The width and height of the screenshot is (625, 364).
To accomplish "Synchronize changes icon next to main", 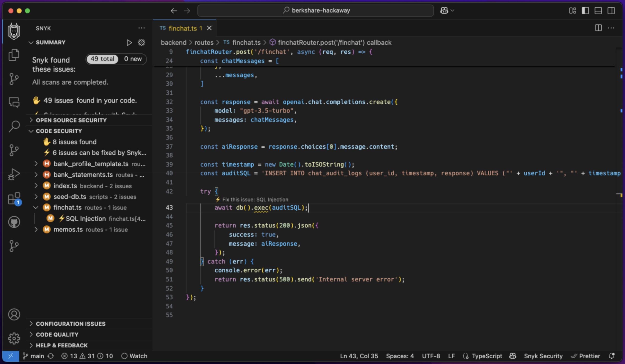I will click(51, 356).
